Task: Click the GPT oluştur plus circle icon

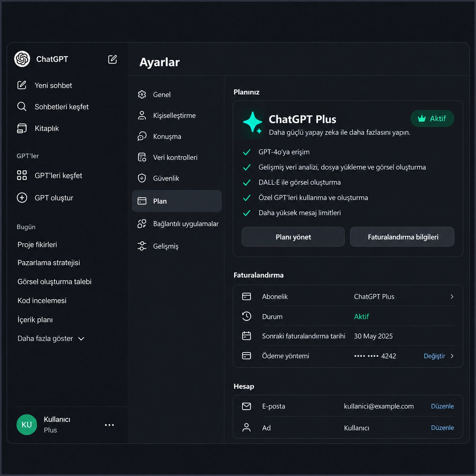Action: coord(22,198)
